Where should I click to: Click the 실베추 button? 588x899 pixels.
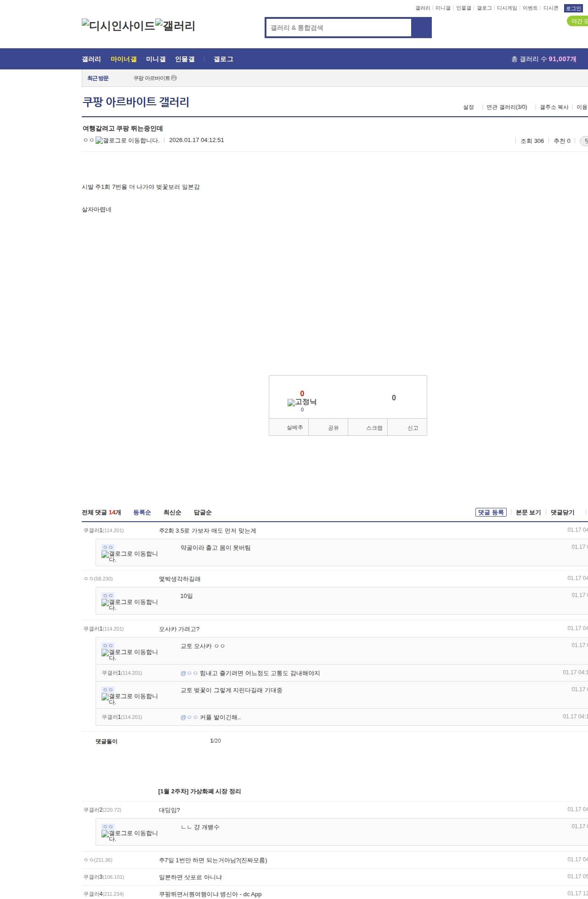(x=288, y=427)
